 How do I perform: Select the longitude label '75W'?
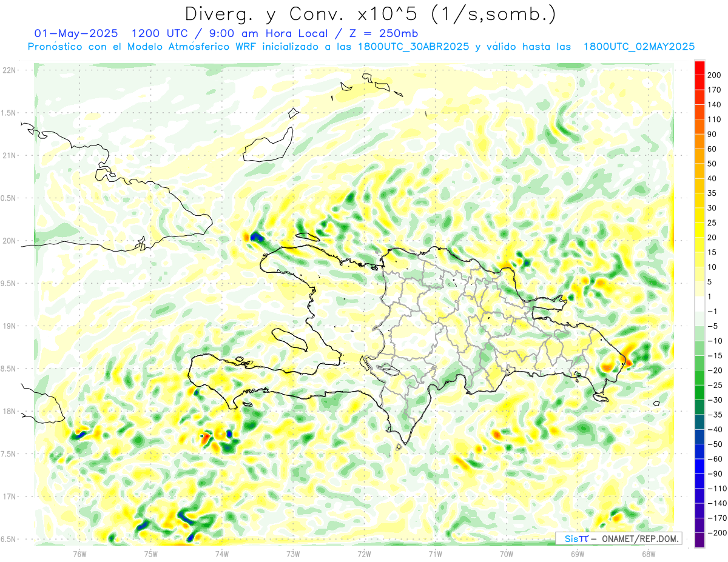[150, 554]
